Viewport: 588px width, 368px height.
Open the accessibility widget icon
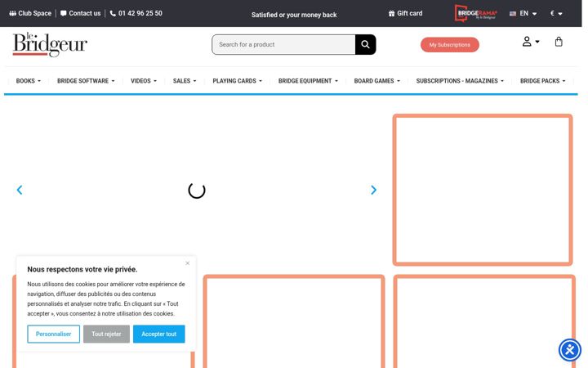click(x=570, y=350)
